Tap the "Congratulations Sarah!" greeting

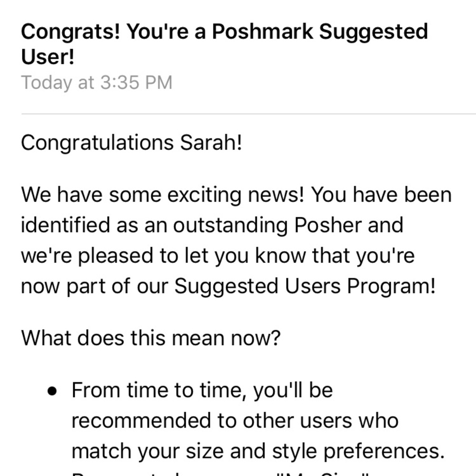(x=131, y=143)
